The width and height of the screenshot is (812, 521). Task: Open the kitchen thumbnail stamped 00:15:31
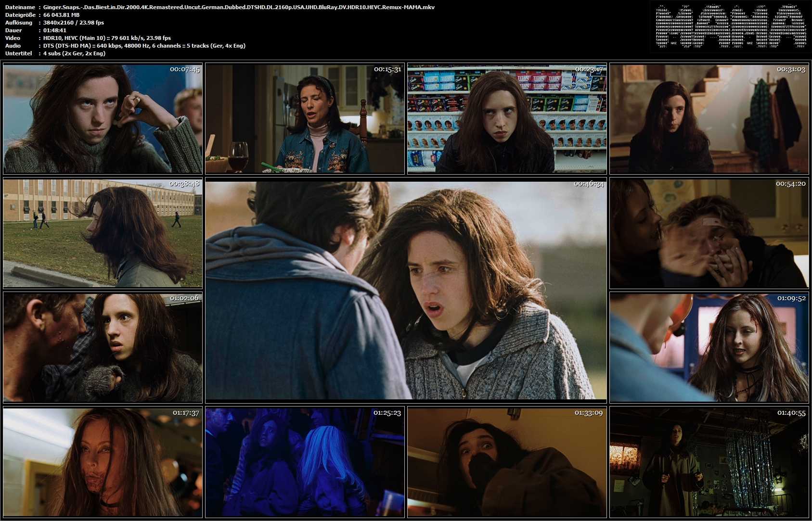point(305,119)
